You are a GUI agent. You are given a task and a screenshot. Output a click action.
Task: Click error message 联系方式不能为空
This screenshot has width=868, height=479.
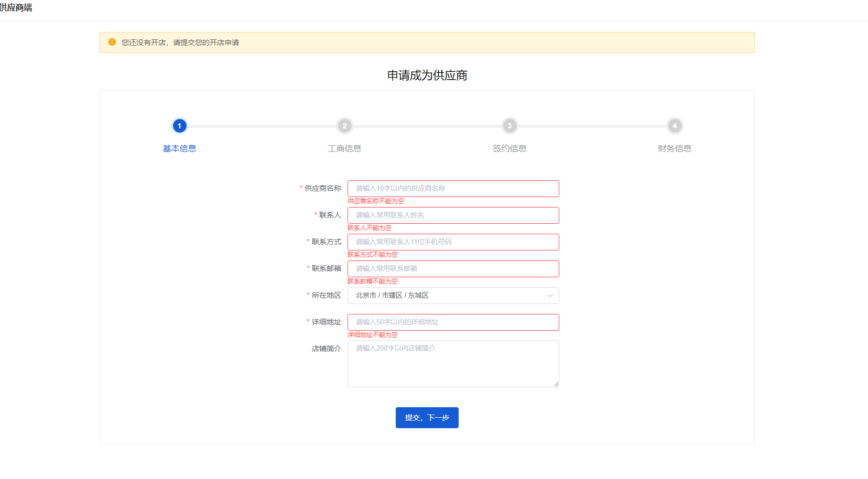tap(373, 255)
